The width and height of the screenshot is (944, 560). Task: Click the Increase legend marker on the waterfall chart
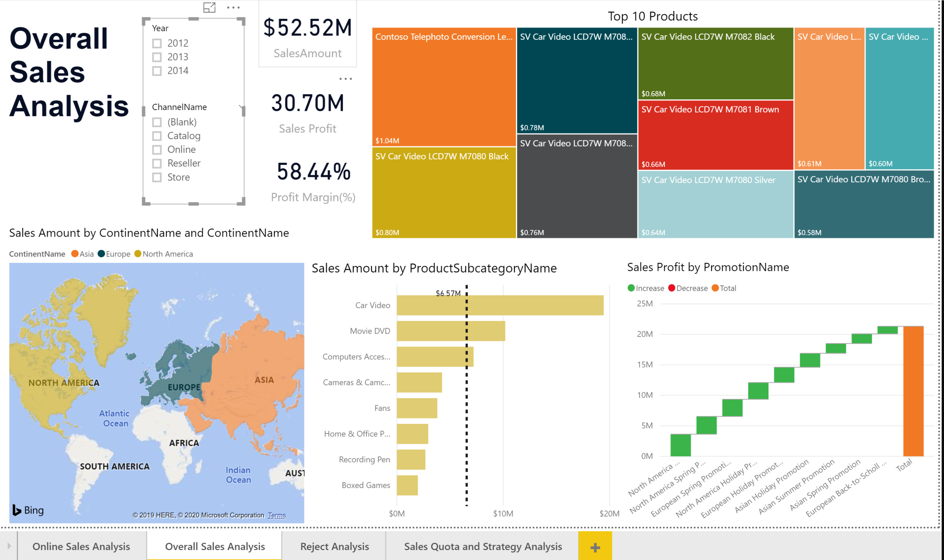coord(631,288)
